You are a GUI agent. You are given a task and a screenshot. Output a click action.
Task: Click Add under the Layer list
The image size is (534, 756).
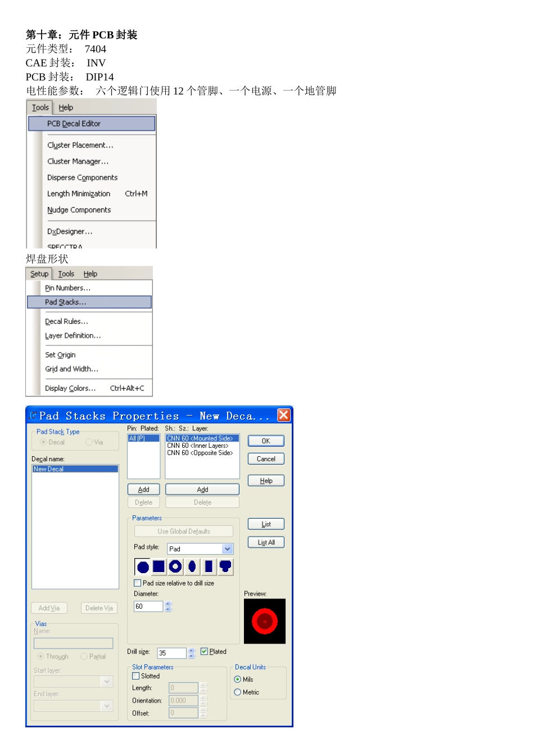(x=202, y=490)
